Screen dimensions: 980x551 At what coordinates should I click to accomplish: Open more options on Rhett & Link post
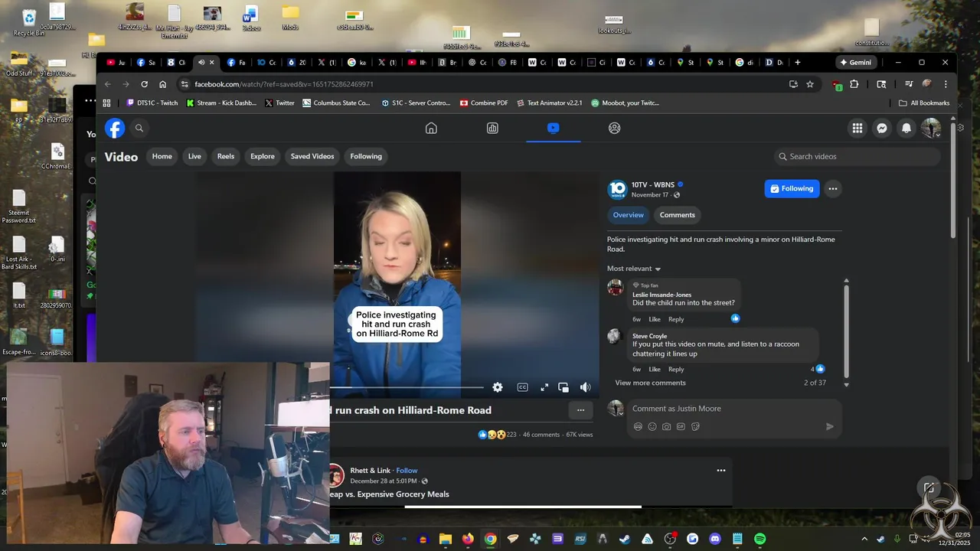(720, 471)
